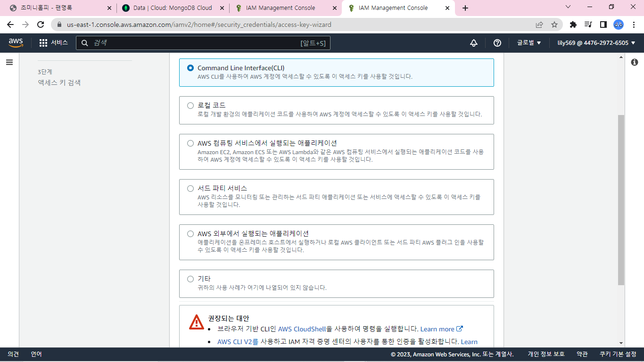
Task: Click the 언어 language footer link
Action: 36,354
